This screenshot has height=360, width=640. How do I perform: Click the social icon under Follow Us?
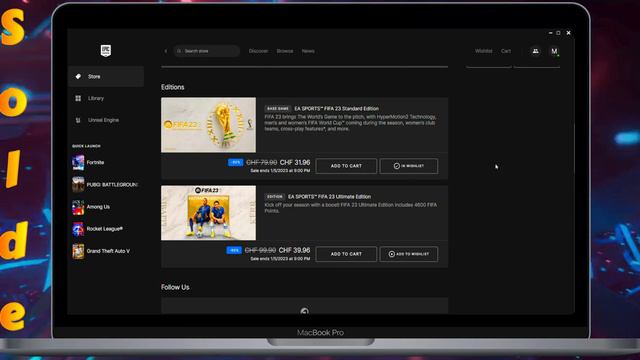(304, 311)
